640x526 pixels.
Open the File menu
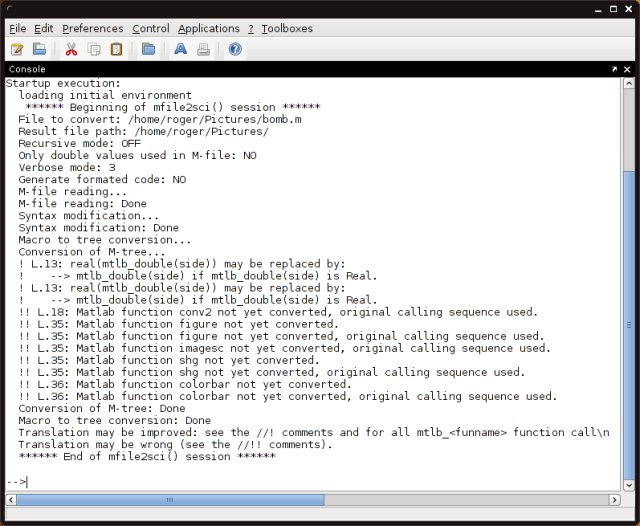[x=18, y=29]
